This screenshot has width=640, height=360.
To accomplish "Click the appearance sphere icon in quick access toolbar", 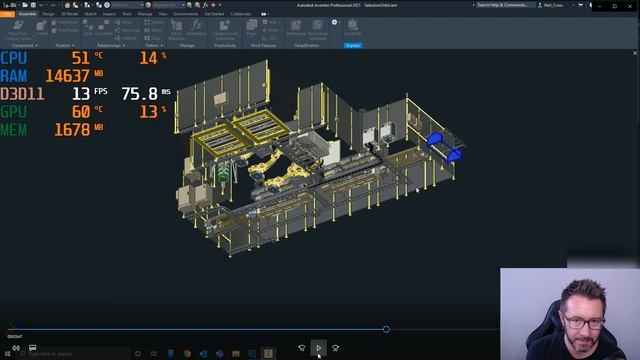I will (x=149, y=5).
